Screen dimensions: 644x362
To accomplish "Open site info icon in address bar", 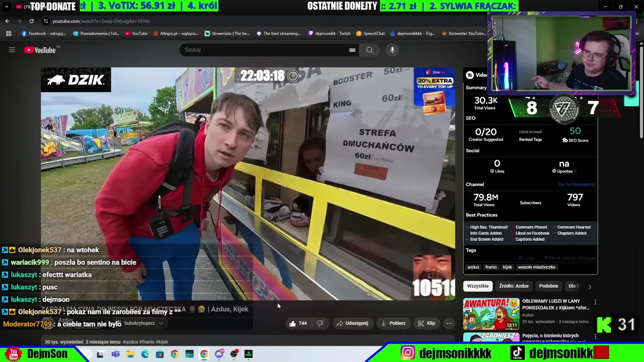I will pyautogui.click(x=46, y=21).
